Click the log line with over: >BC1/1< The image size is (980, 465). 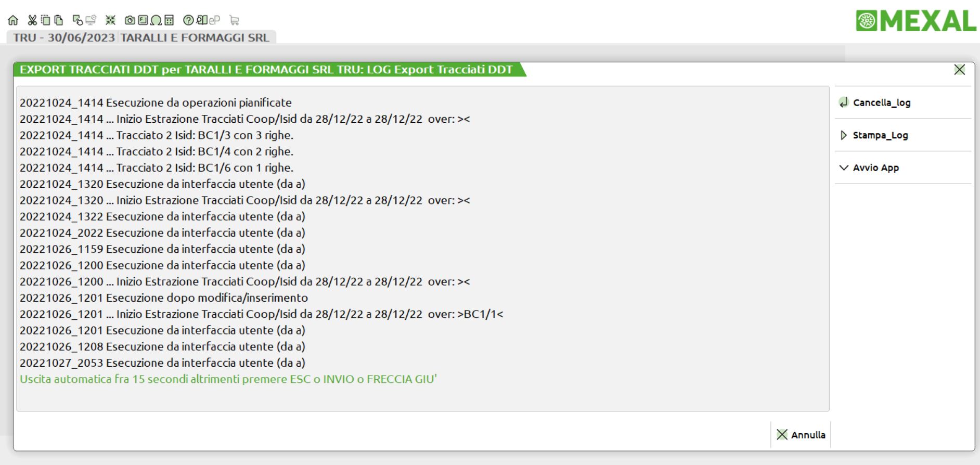pos(261,314)
